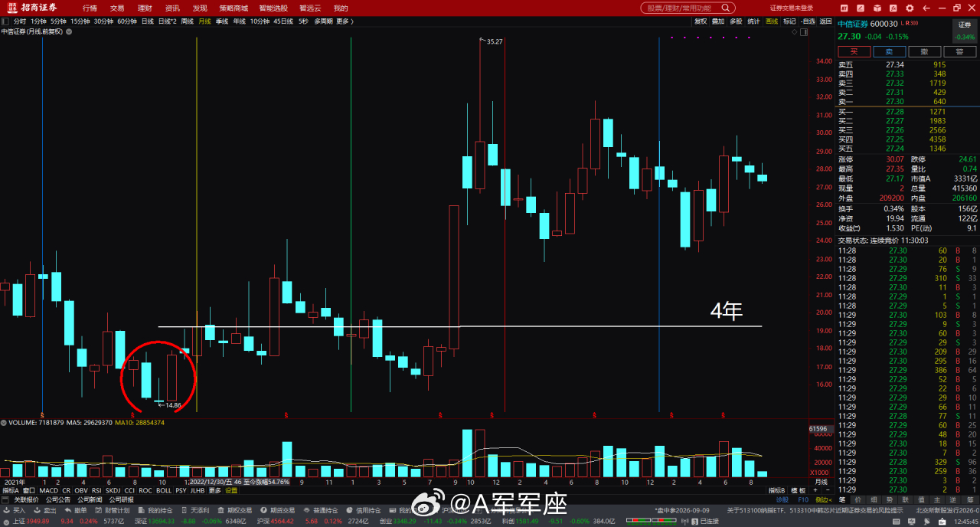Image resolution: width=980 pixels, height=527 pixels.
Task: Open the 理财 menu
Action: (145, 8)
